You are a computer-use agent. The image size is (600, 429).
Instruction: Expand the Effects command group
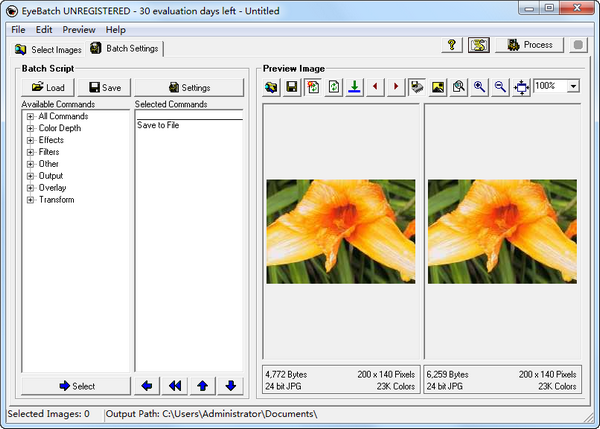click(x=31, y=140)
